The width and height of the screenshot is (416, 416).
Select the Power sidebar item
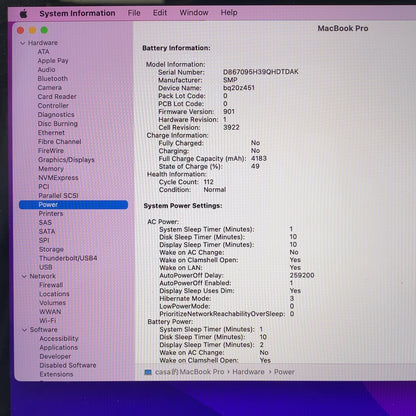[73, 205]
